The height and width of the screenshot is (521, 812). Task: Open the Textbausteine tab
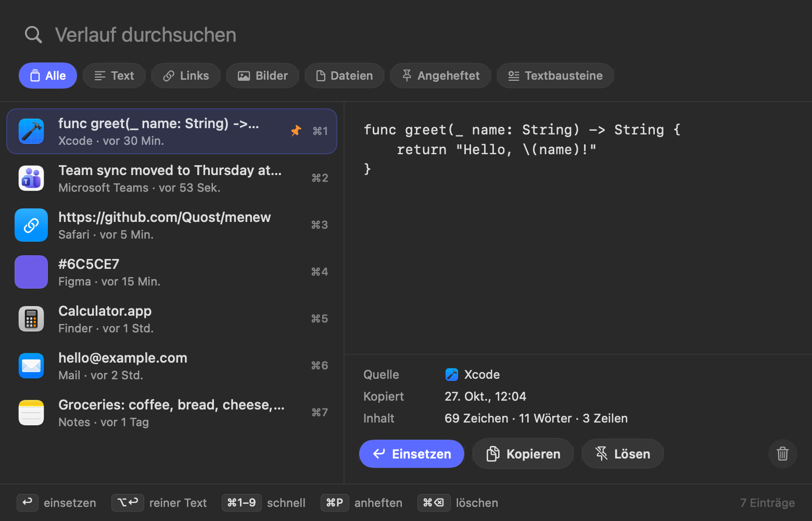[555, 76]
